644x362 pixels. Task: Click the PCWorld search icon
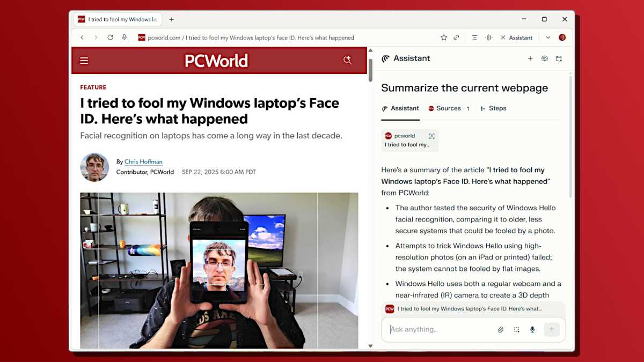(x=347, y=61)
